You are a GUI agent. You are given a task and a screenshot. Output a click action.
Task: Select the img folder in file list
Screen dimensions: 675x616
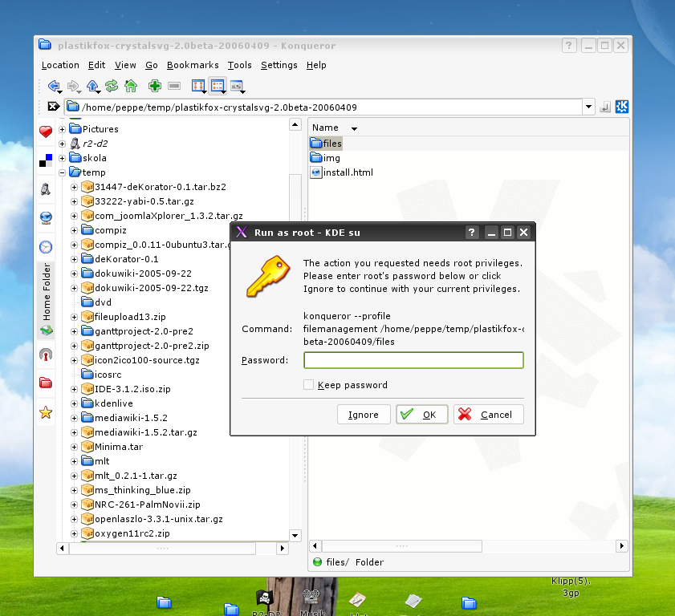coord(325,158)
